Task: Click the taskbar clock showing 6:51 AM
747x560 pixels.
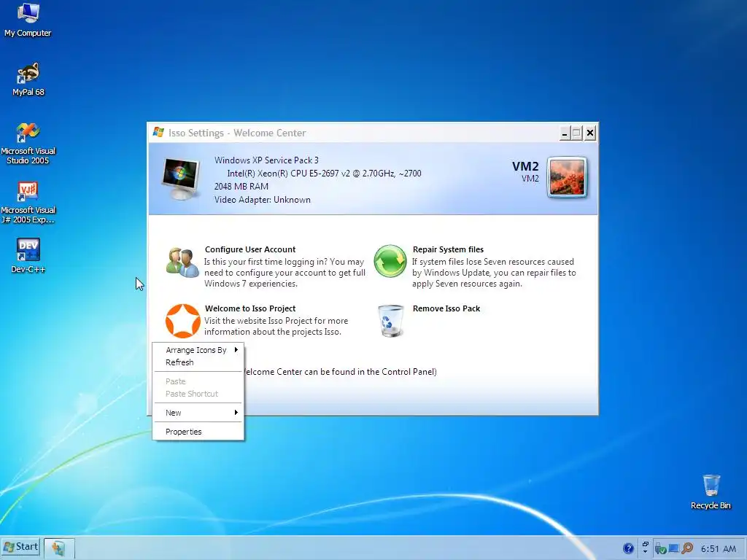Action: coord(719,548)
